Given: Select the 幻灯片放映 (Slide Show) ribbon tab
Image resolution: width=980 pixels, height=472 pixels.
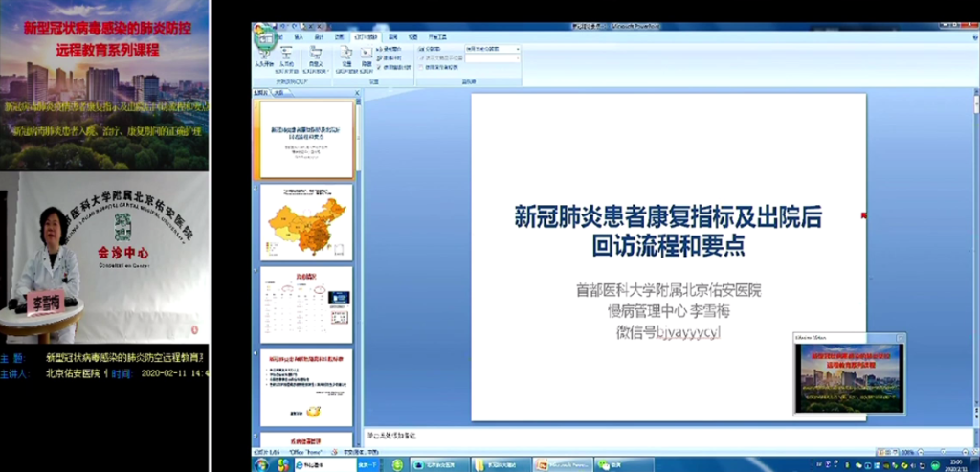Looking at the screenshot, I should tap(366, 37).
